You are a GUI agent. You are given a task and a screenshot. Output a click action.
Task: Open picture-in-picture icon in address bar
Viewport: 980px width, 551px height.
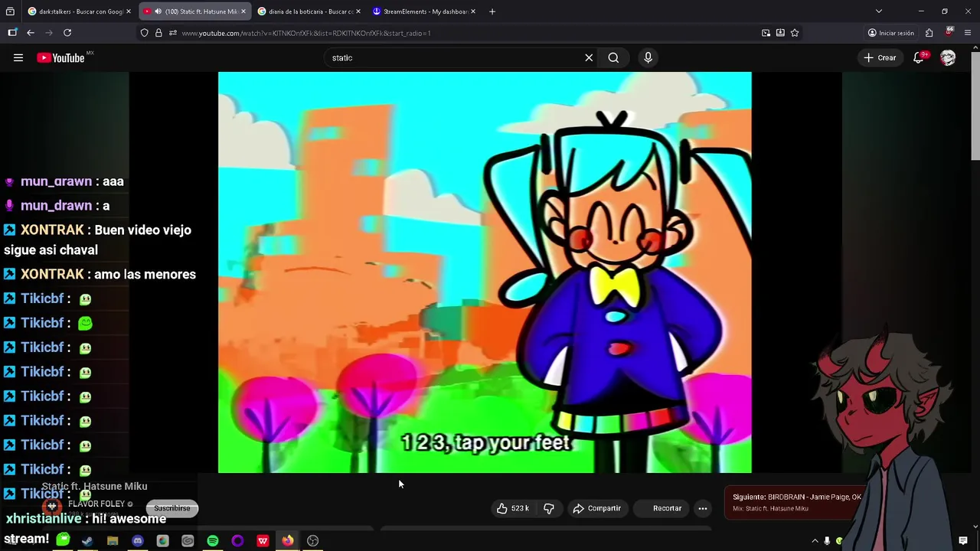[766, 33]
